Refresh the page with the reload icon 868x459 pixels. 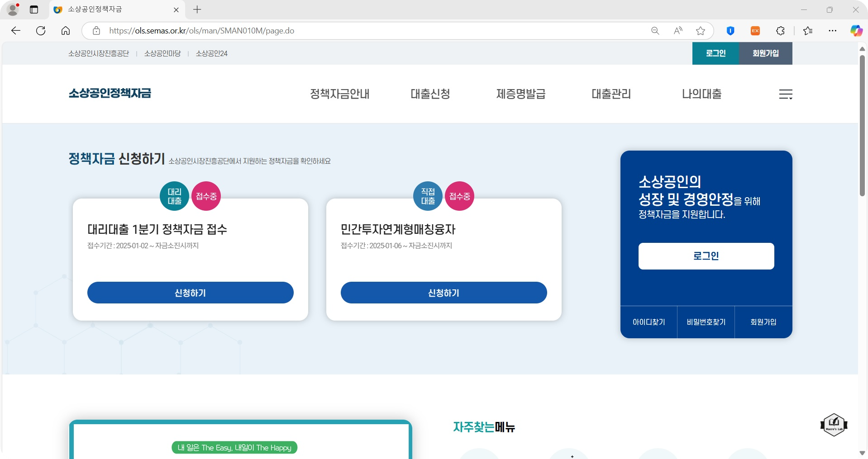(x=41, y=30)
